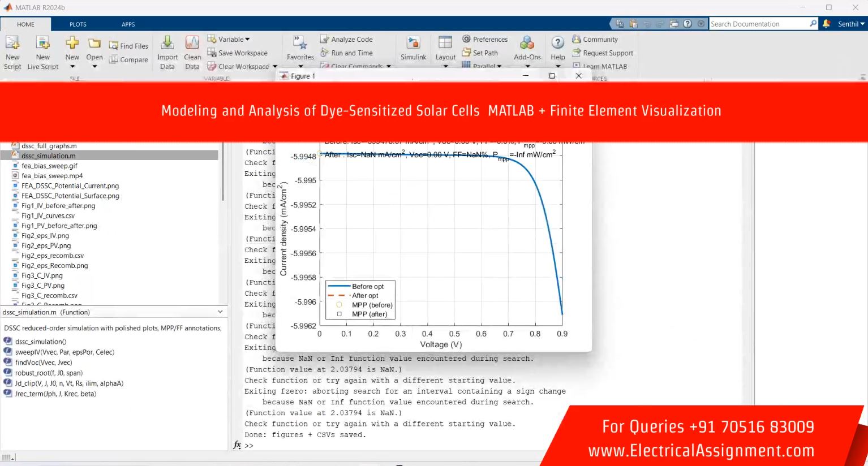Click the Favorites star icon

(300, 44)
